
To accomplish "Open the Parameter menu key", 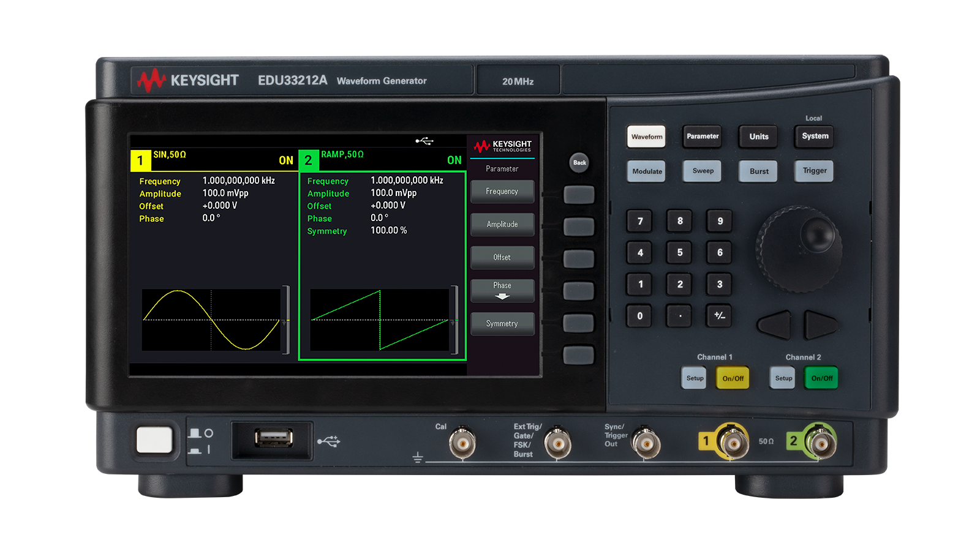I will coord(702,137).
